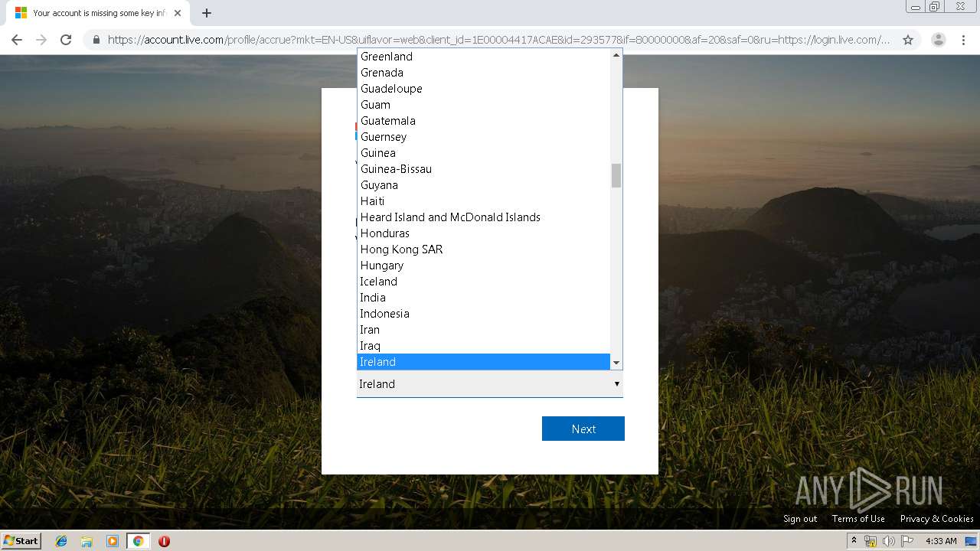The height and width of the screenshot is (551, 980).
Task: Reload the current page
Action: point(66,40)
